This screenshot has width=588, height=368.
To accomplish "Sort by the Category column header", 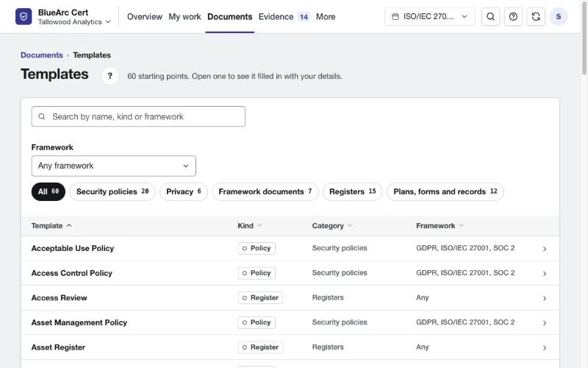I will [332, 226].
